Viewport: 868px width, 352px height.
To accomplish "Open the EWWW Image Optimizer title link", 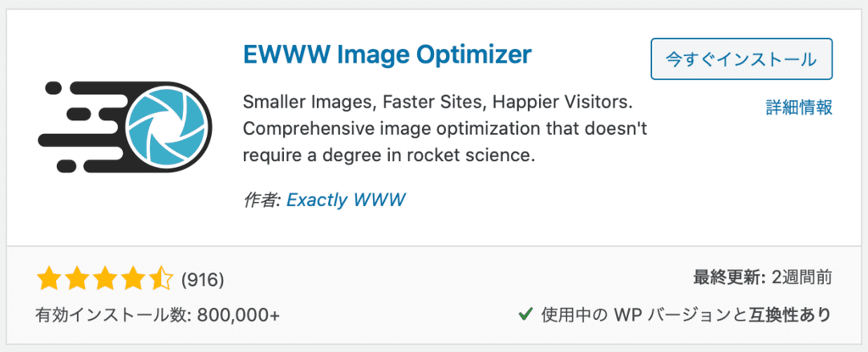I will point(387,56).
